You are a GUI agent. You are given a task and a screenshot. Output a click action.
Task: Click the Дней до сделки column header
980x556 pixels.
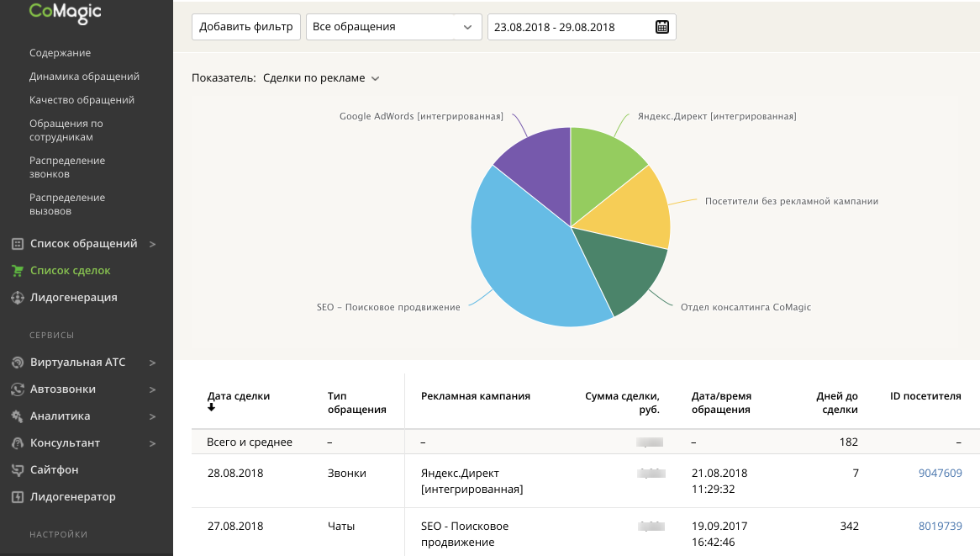click(x=837, y=403)
